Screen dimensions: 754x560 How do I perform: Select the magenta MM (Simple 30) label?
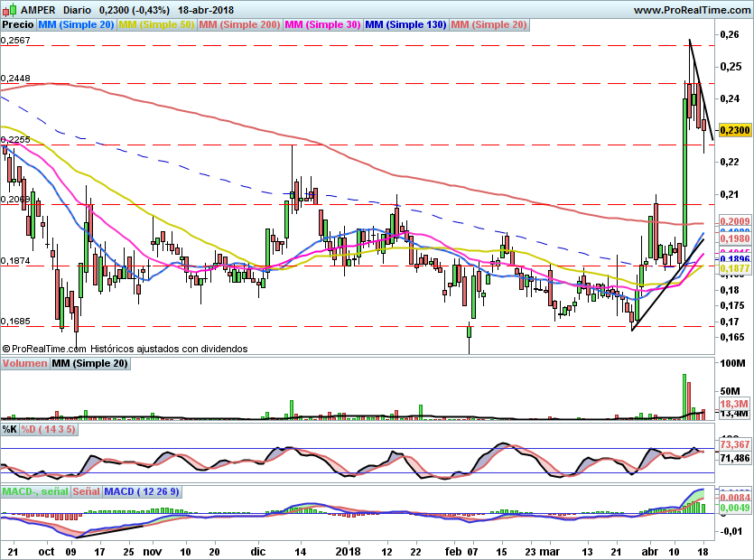tap(322, 24)
